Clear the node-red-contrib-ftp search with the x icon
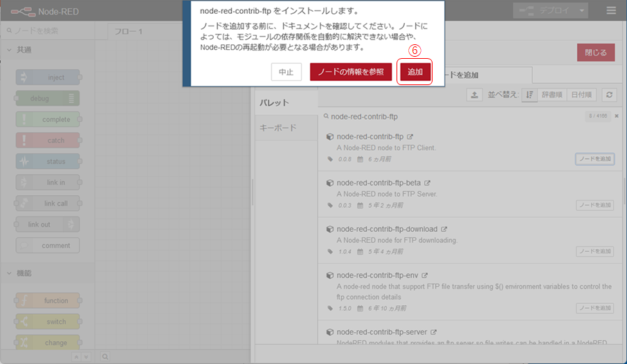The height and width of the screenshot is (364, 627). 617,116
